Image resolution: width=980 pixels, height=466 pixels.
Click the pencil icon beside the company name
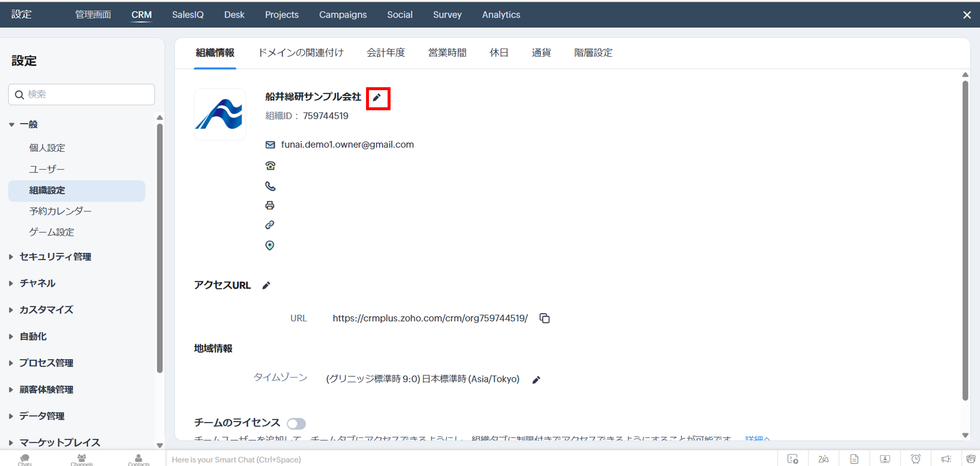coord(376,98)
